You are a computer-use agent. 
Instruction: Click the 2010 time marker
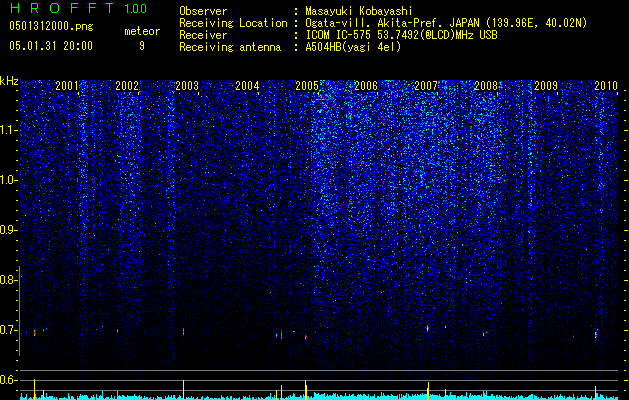click(x=606, y=85)
